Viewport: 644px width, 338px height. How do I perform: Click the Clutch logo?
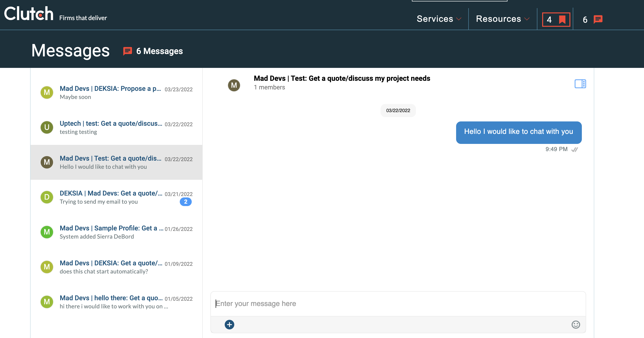(29, 13)
